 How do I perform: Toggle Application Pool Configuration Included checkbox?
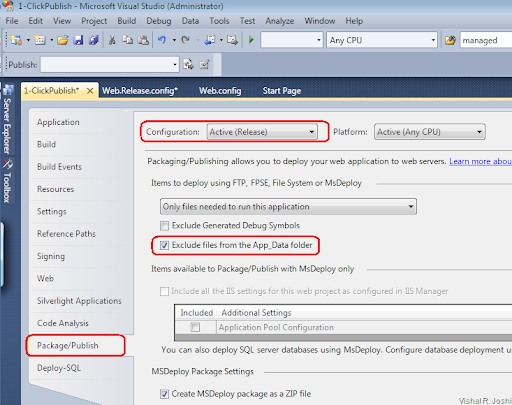195,327
